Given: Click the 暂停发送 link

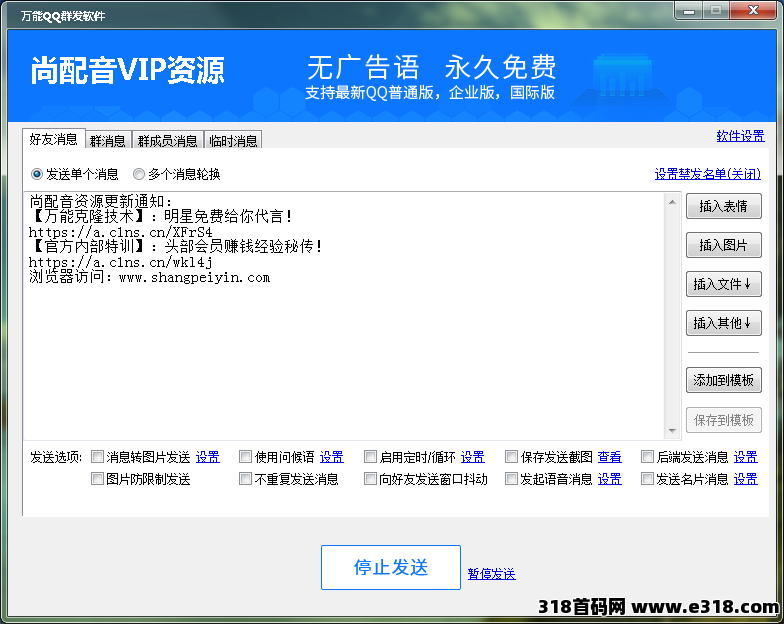Looking at the screenshot, I should (492, 574).
